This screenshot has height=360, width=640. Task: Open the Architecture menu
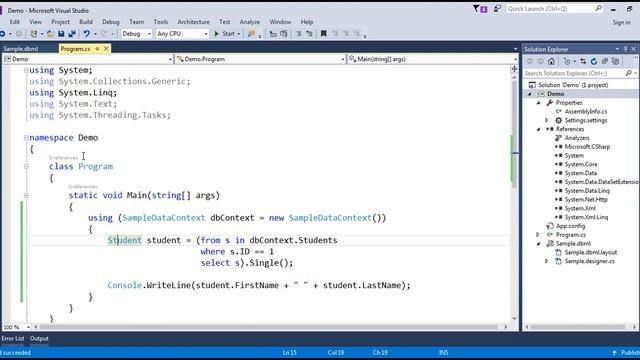pos(193,22)
